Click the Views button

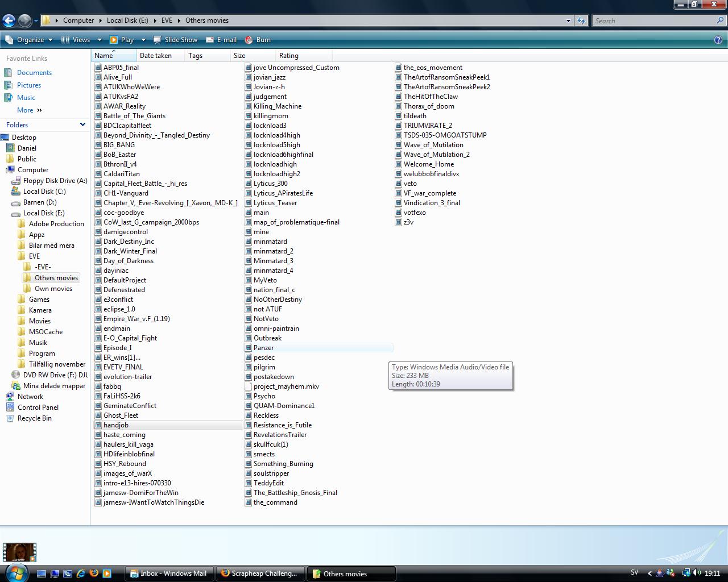point(76,40)
